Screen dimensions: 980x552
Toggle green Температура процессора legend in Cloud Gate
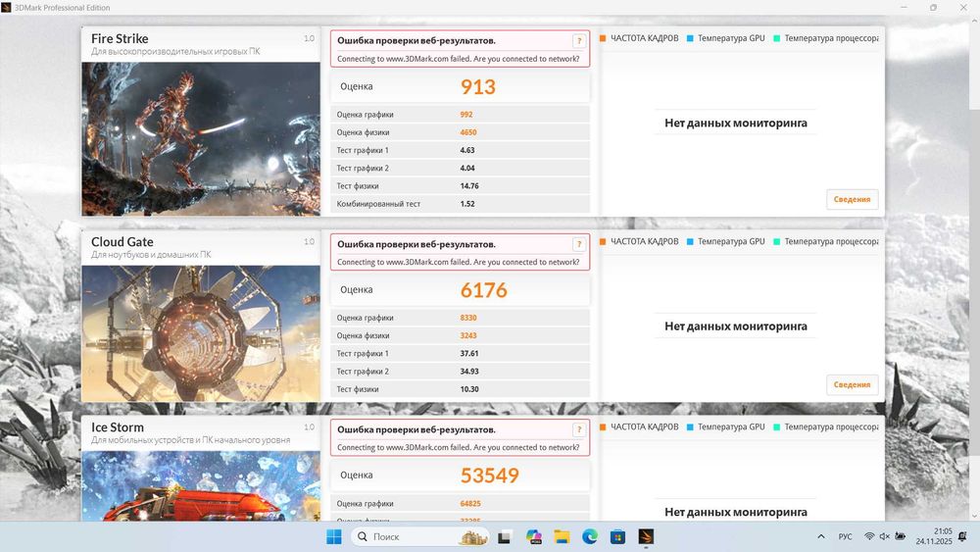tap(825, 241)
